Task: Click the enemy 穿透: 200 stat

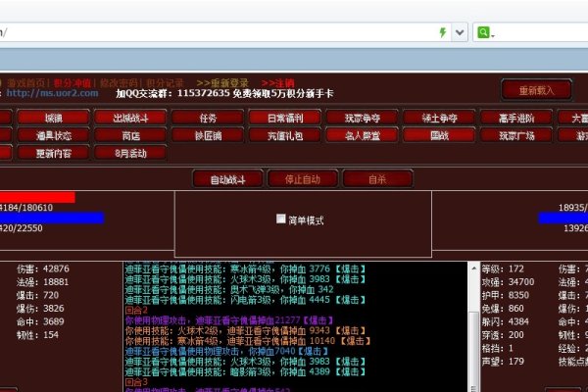Action: [503, 334]
